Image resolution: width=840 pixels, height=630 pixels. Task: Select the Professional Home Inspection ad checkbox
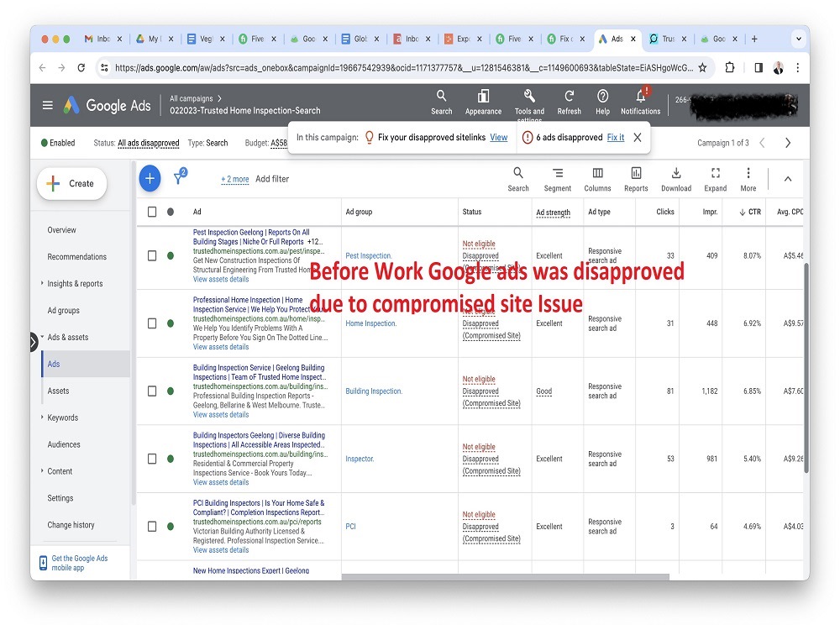pos(152,323)
